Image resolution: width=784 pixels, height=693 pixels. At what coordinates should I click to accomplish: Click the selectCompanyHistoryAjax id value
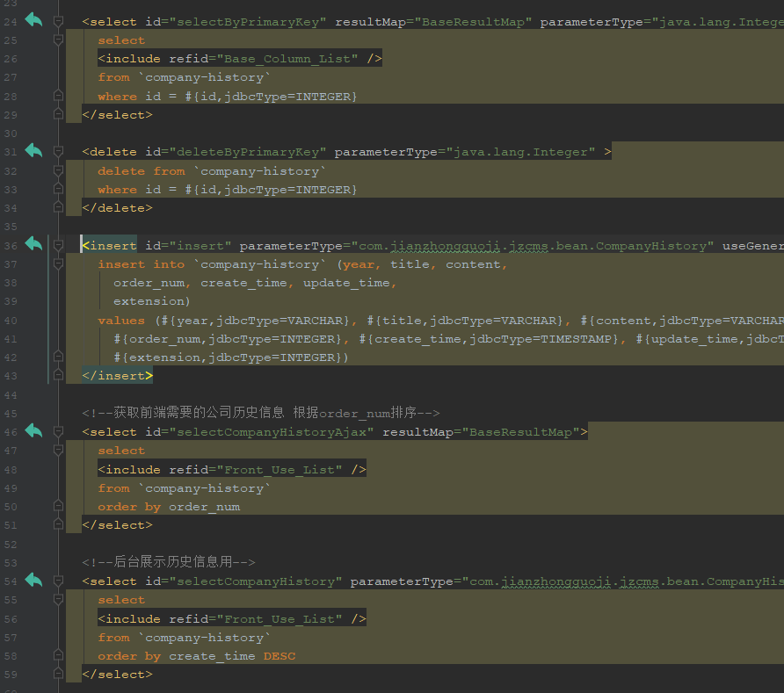coord(272,432)
